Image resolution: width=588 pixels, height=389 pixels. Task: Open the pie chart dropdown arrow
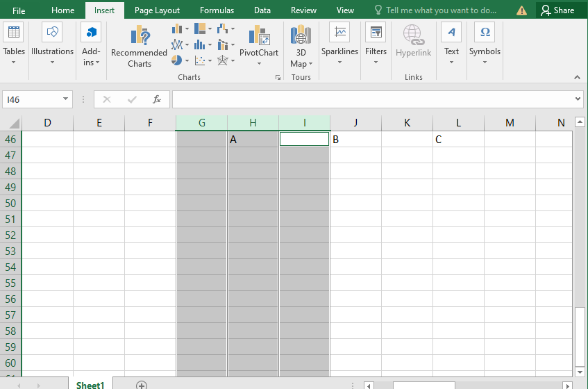coord(187,60)
